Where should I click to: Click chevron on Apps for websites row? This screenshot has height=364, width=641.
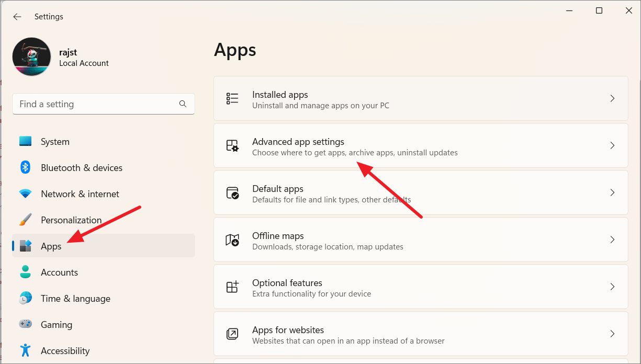point(612,334)
